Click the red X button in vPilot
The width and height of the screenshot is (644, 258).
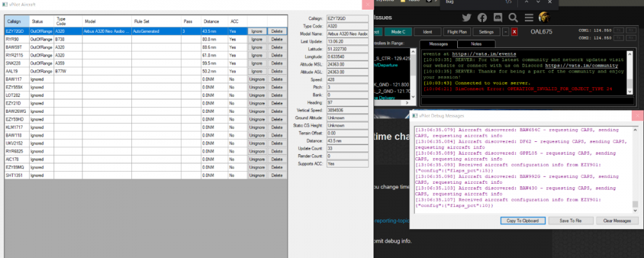[515, 31]
